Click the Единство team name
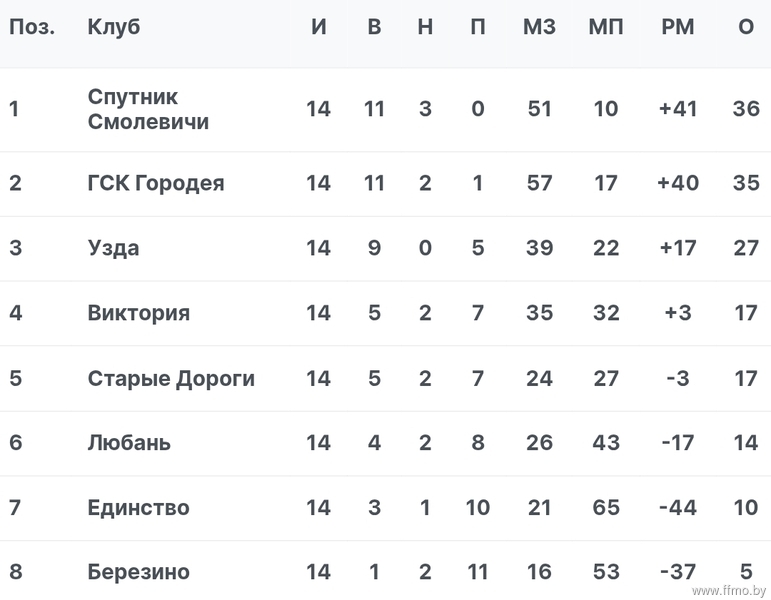The height and width of the screenshot is (600, 771). tap(139, 508)
